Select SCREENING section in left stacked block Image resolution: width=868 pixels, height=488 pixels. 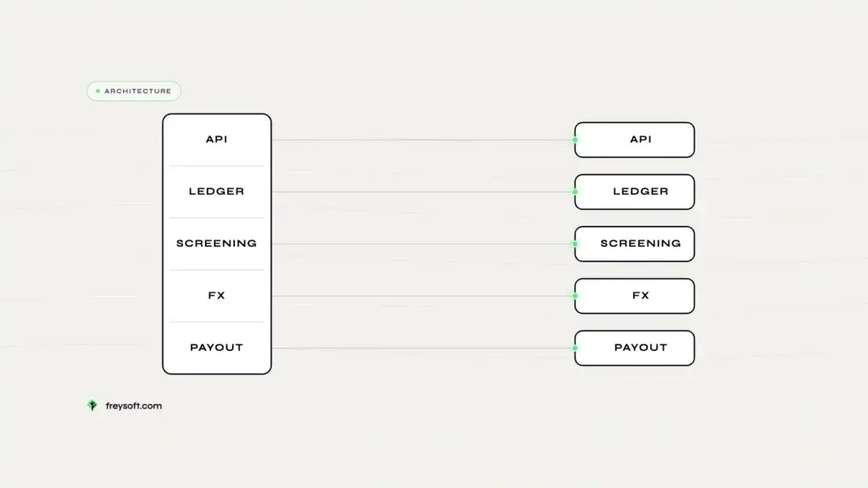(217, 243)
